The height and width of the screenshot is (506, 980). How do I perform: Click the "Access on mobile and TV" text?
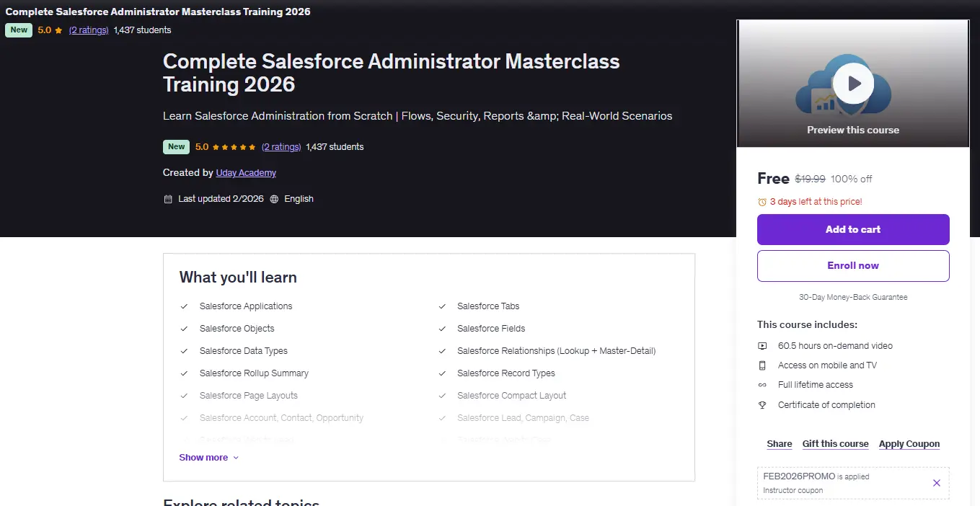point(827,365)
